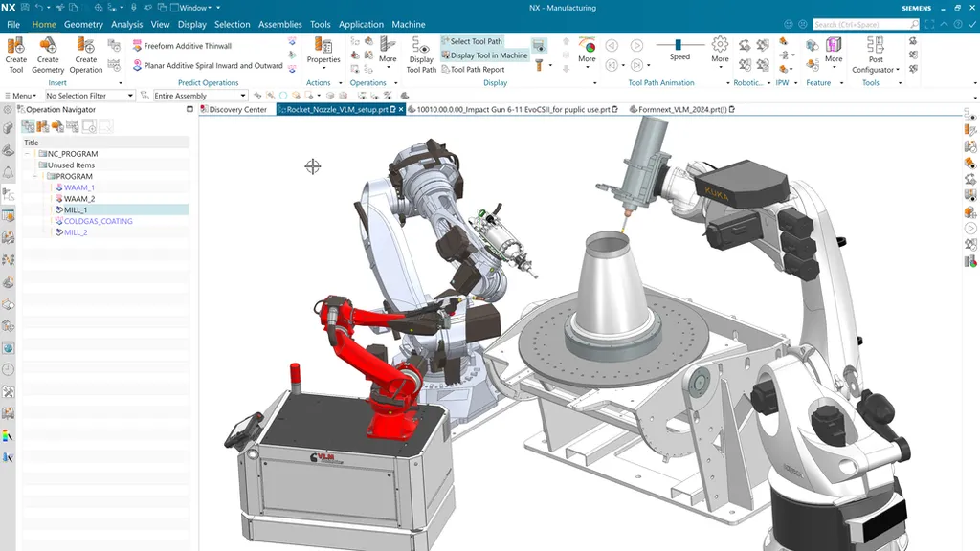Open the Menu dropdown button
This screenshot has width=980, height=551.
(x=21, y=96)
